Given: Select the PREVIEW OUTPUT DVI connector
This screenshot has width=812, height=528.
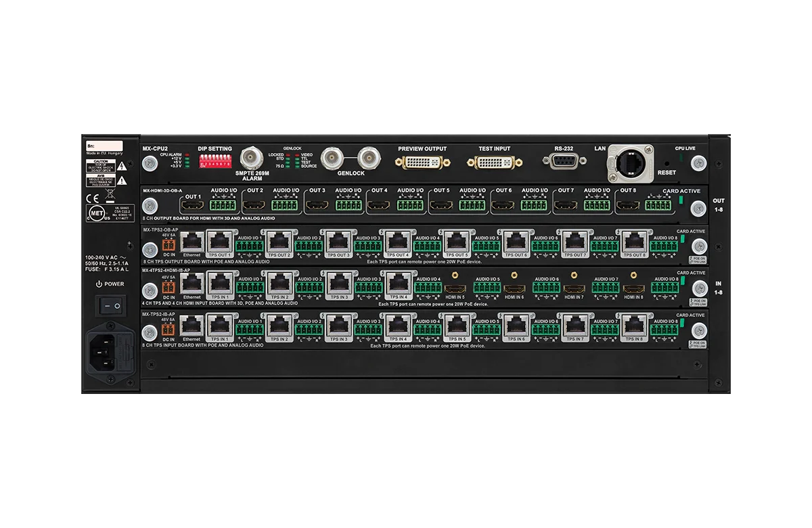Looking at the screenshot, I should click(x=422, y=163).
